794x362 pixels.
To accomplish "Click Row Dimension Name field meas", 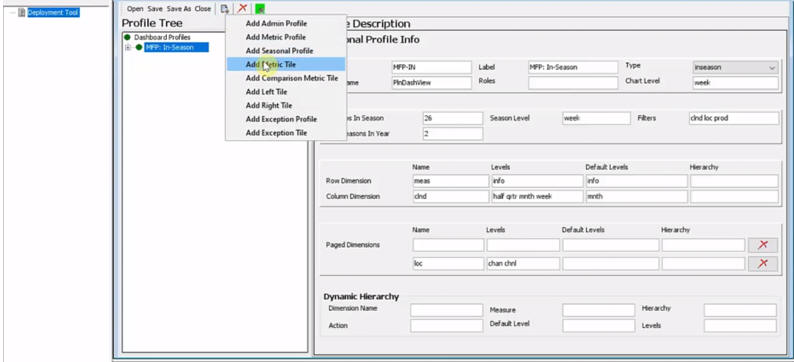I will coord(451,181).
